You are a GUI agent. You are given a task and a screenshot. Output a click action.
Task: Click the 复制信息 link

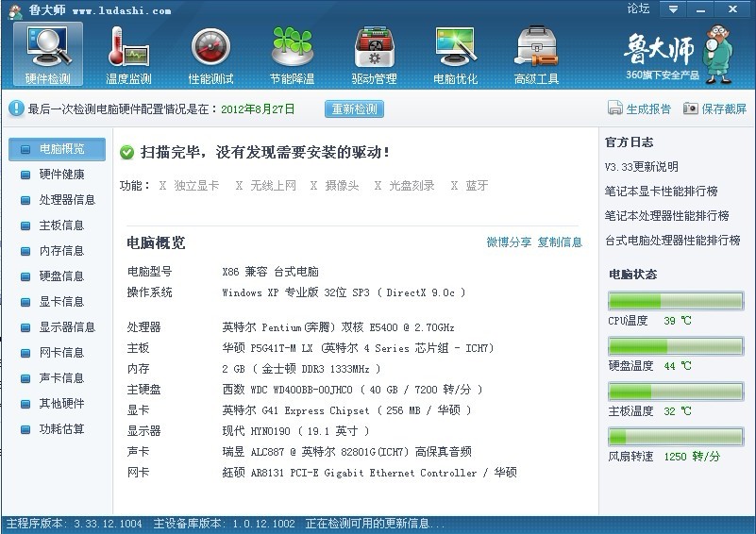click(x=560, y=242)
